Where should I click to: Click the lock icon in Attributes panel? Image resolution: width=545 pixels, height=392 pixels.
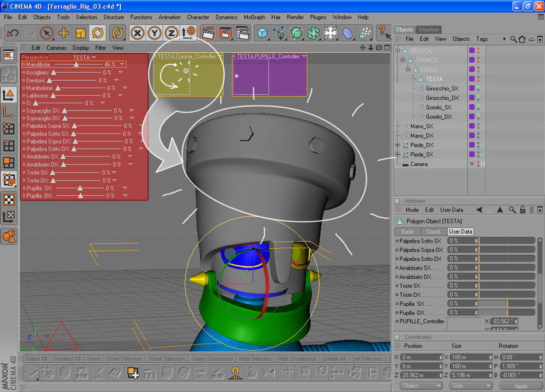coord(523,210)
